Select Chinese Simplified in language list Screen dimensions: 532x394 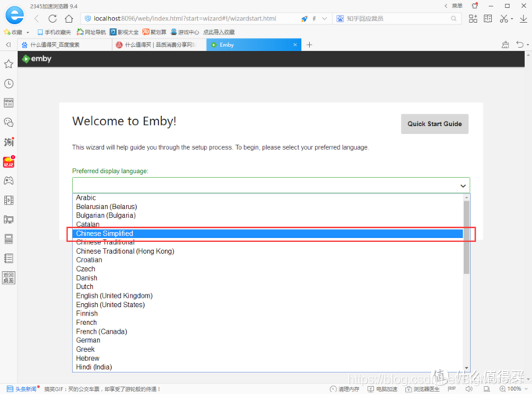[x=268, y=233]
